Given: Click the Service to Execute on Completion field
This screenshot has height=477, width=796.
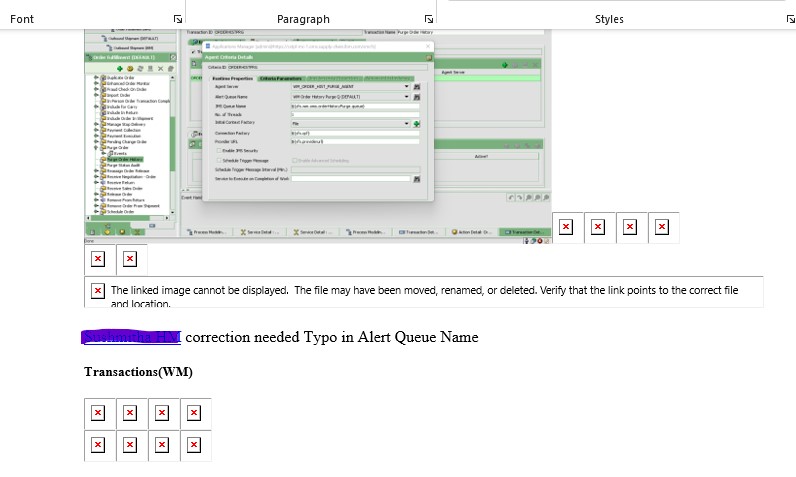Looking at the screenshot, I should [350, 179].
